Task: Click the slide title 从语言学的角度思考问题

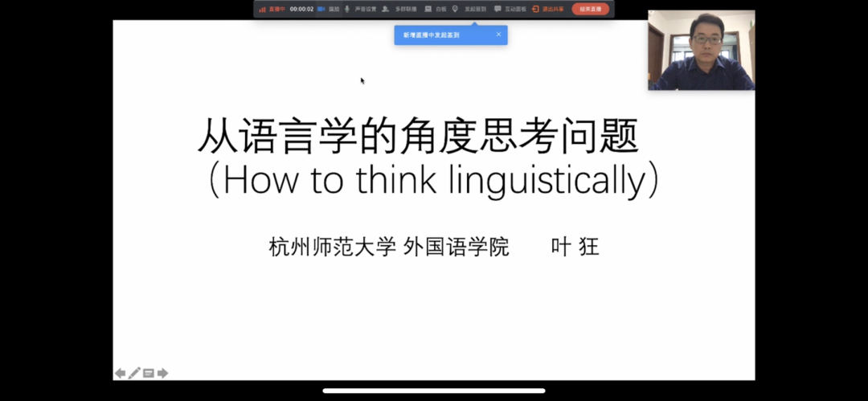Action: [x=418, y=136]
